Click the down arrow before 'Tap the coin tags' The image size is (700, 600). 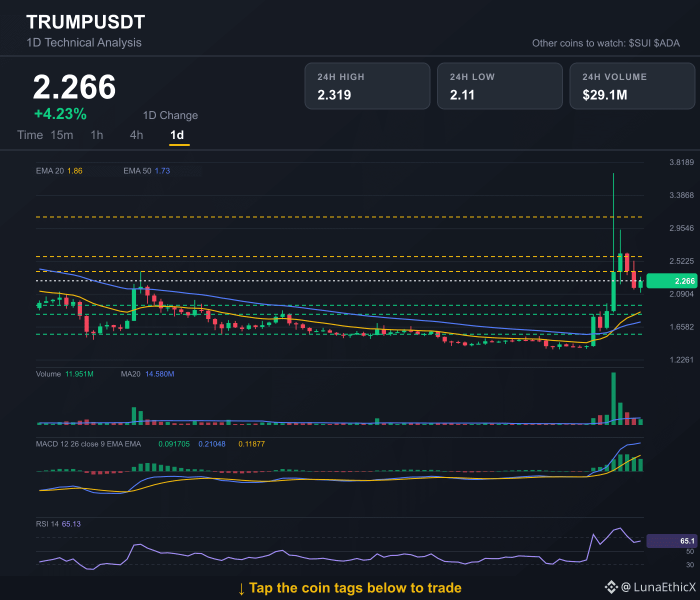point(241,588)
